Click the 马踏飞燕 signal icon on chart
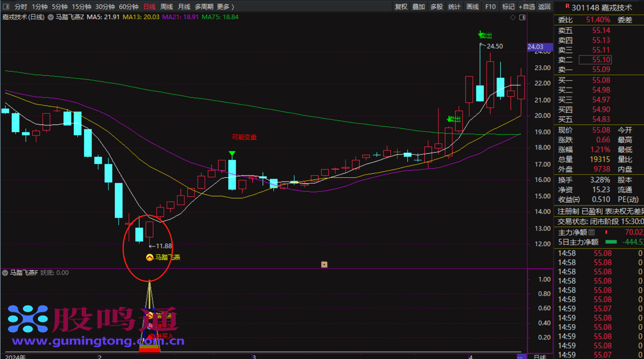 150,257
